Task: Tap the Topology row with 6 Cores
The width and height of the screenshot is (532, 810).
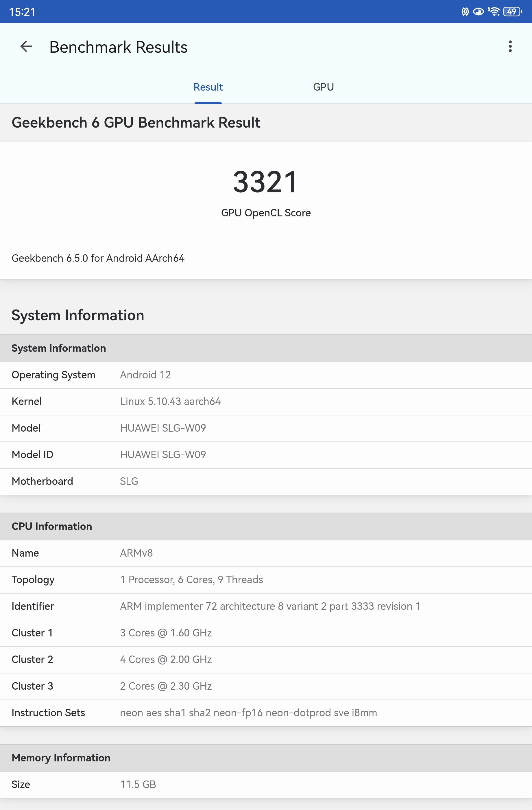Action: tap(266, 580)
